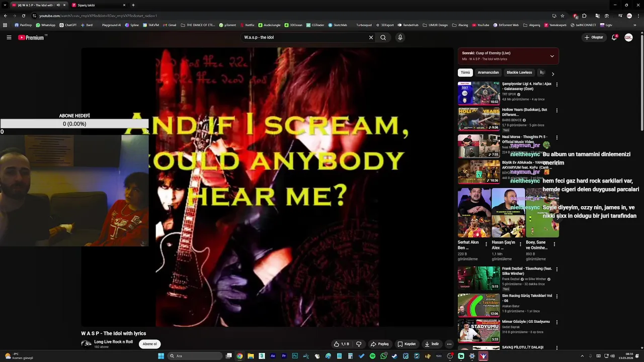Show hidden bookmarks overflow chevron
Screen dimensions: 644x362
click(x=635, y=25)
